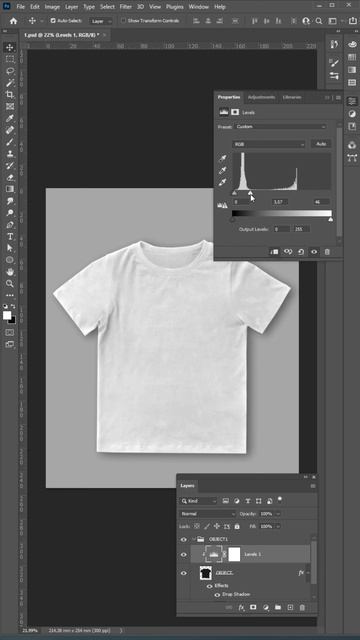Viewport: 360px width, 640px height.
Task: Select the Rectangular Marquee tool
Action: (x=10, y=59)
